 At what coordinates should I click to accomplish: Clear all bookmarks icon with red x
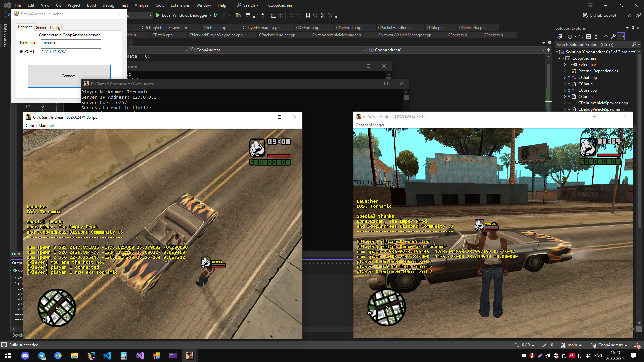coord(331,15)
